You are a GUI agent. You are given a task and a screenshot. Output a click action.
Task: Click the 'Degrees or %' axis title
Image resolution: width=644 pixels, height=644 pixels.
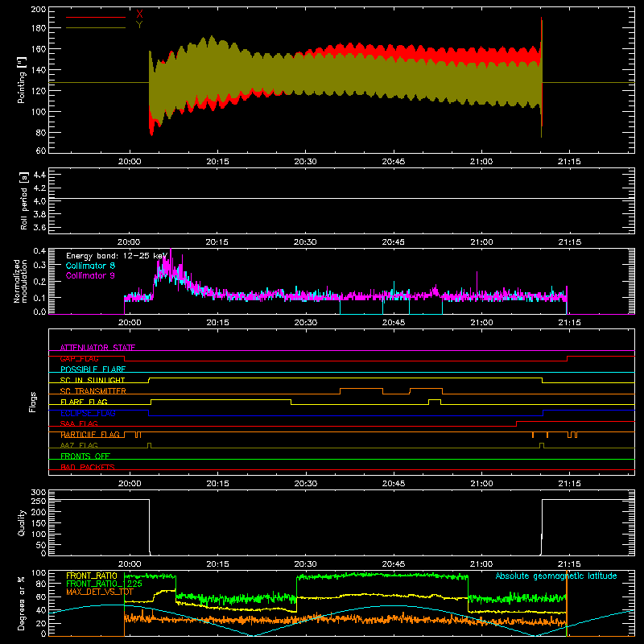[x=22, y=603]
